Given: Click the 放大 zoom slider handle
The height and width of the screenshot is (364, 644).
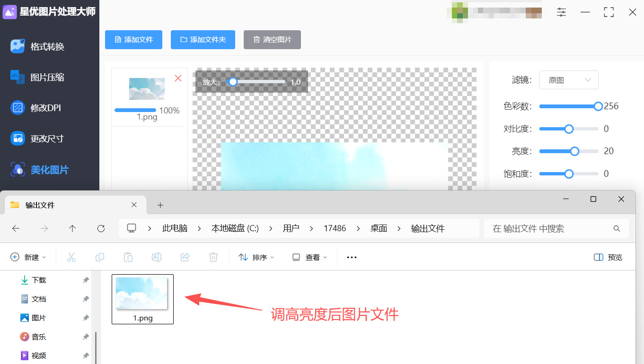Looking at the screenshot, I should 233,82.
